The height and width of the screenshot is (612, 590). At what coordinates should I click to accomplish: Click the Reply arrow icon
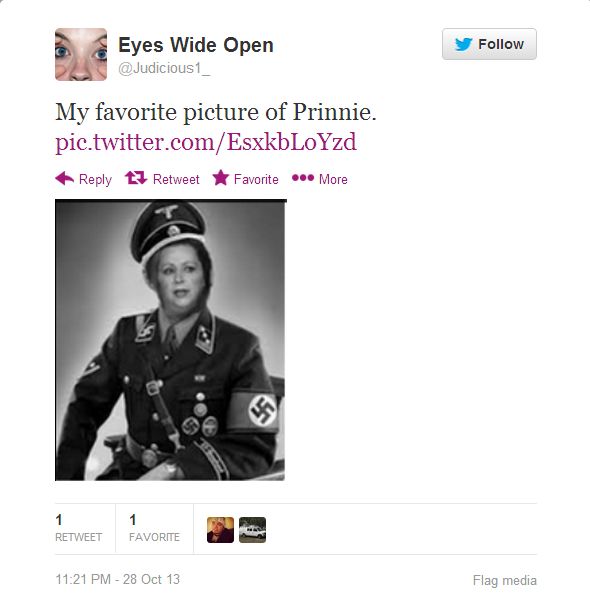(x=64, y=179)
